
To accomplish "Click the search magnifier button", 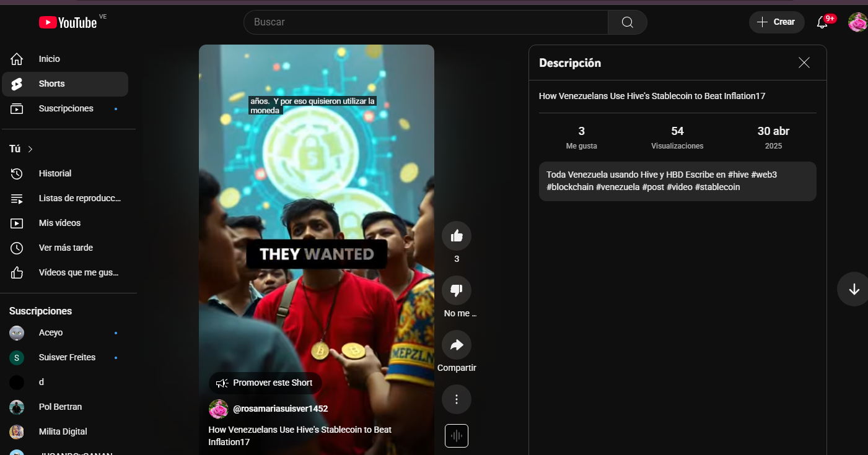I will click(628, 22).
